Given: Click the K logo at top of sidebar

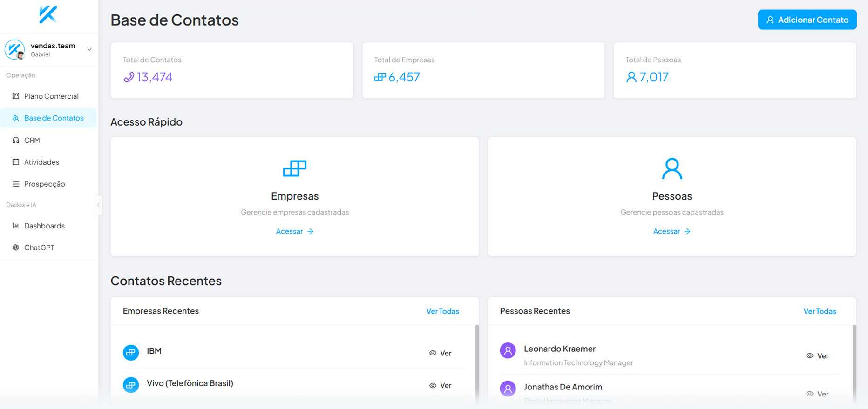Looking at the screenshot, I should 48,15.
